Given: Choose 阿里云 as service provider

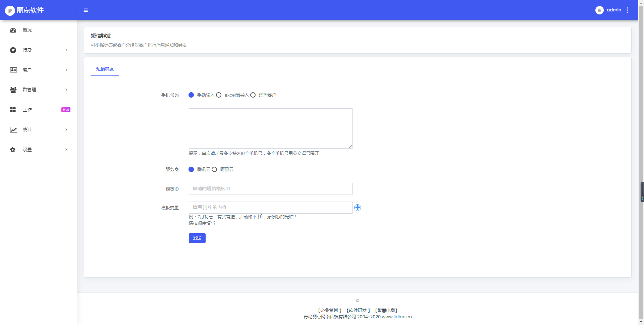Looking at the screenshot, I should coord(214,169).
